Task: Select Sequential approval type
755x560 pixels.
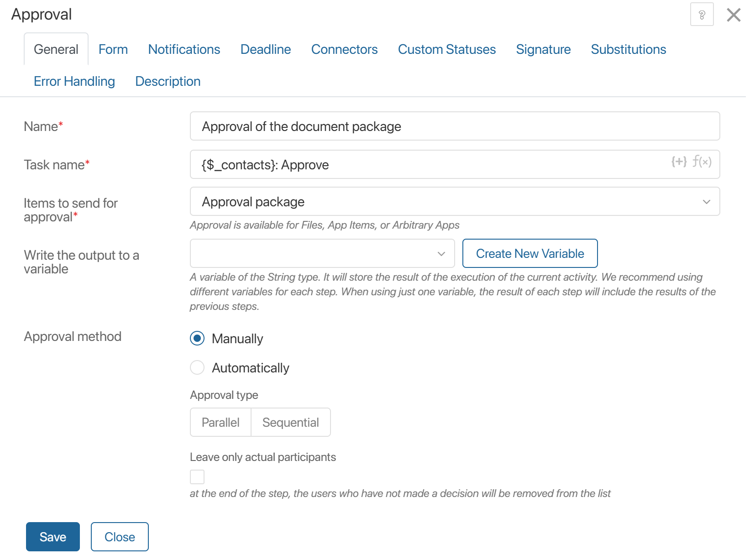Action: point(290,422)
